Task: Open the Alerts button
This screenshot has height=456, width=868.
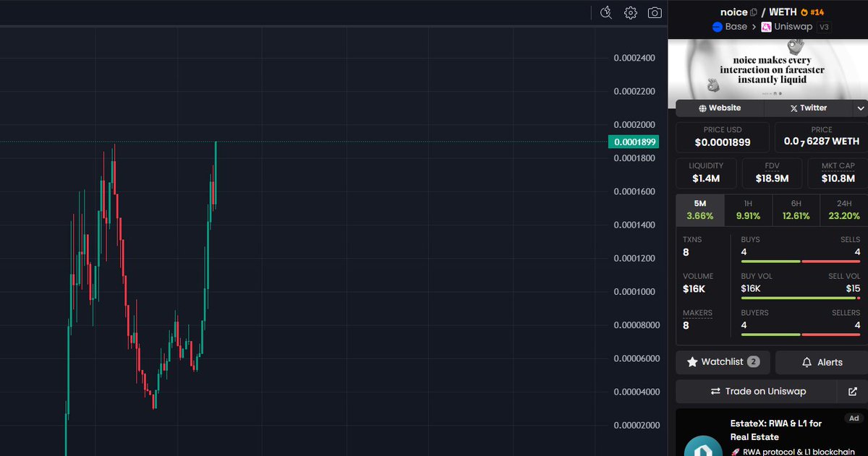Action: [x=822, y=362]
